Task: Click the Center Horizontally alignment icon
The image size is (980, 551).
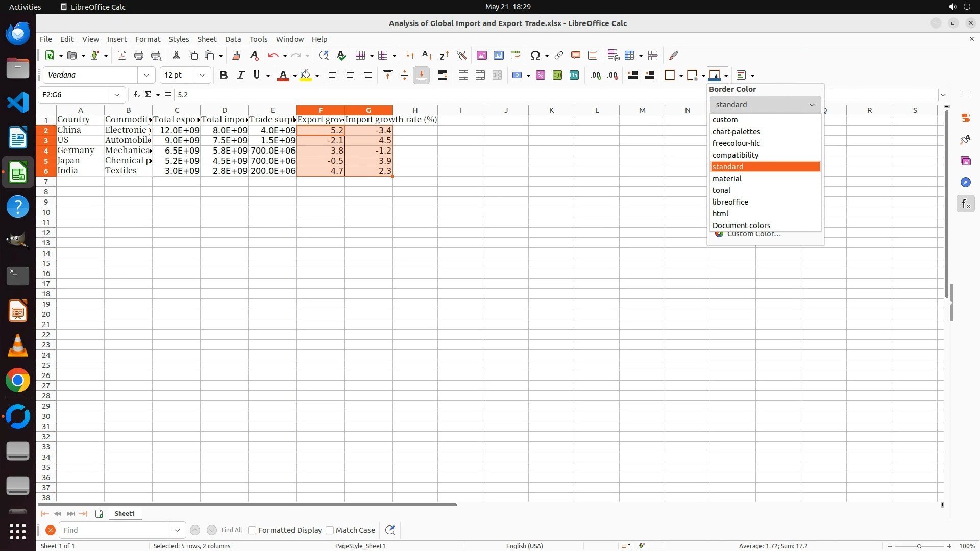Action: 350,76
